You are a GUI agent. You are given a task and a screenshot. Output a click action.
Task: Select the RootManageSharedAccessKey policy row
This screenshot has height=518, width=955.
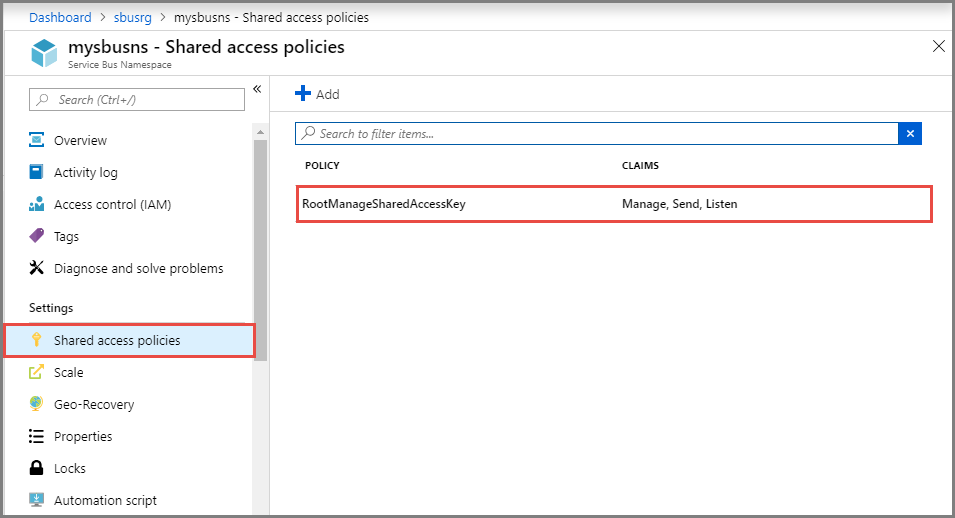[x=614, y=204]
